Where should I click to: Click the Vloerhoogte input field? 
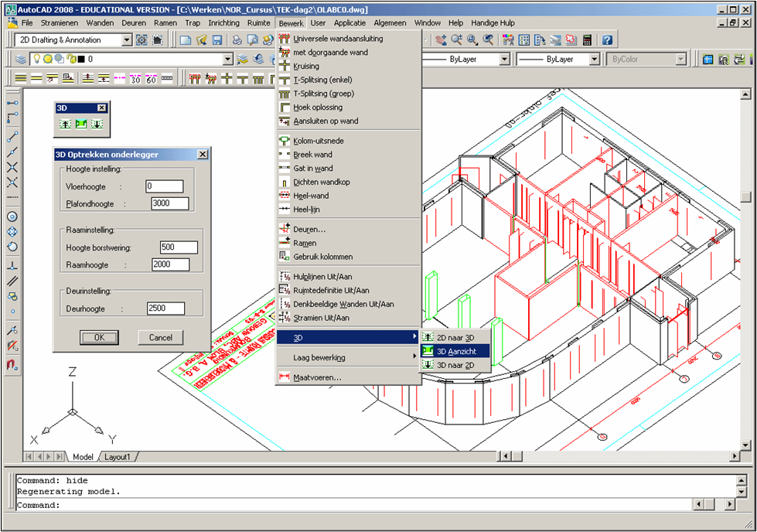[x=165, y=186]
